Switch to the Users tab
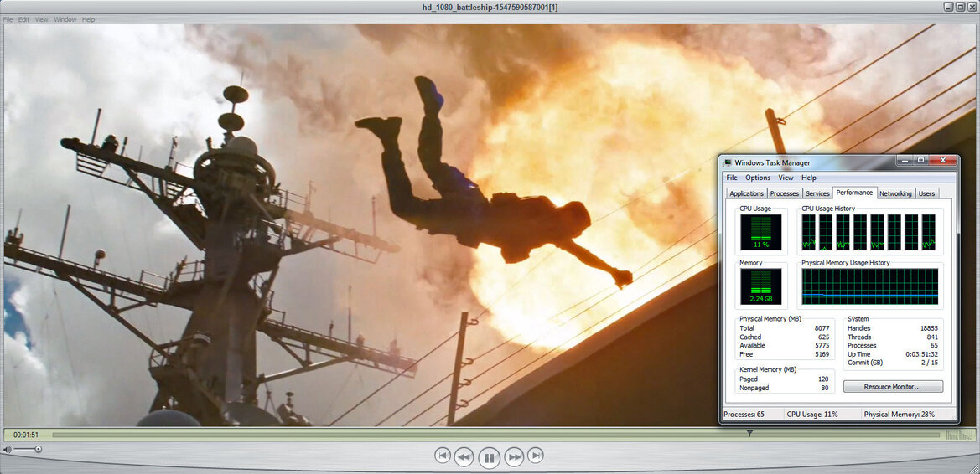Screen dimensions: 980x474 click(926, 193)
